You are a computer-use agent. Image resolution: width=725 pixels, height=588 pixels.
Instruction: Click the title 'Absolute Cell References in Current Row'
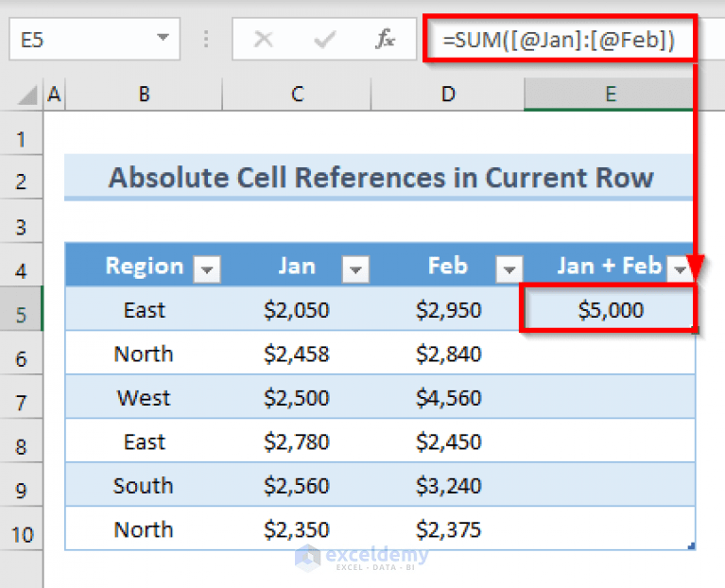[381, 178]
